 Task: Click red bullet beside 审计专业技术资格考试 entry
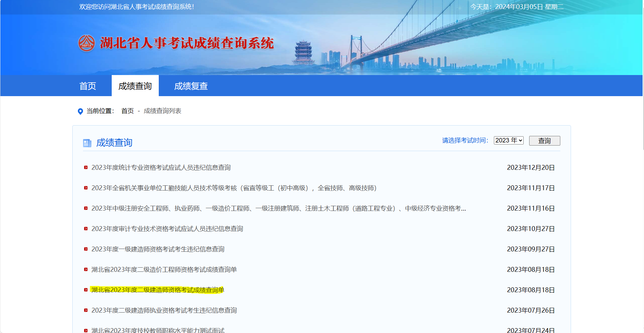coord(86,229)
